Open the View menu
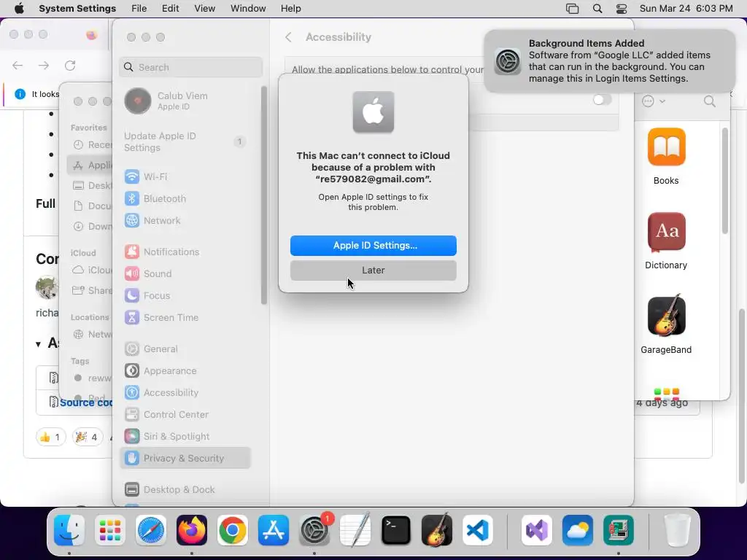Screen dimensions: 747x560 tap(205, 9)
